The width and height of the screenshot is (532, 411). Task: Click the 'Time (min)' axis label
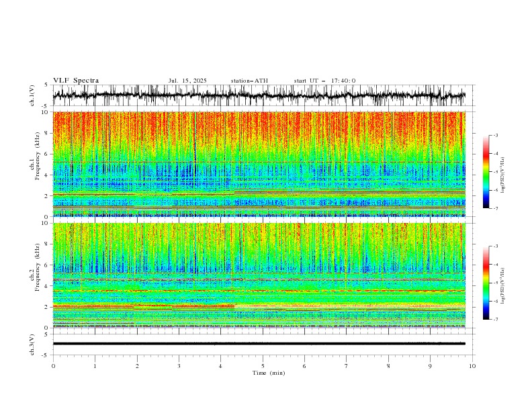[269, 373]
